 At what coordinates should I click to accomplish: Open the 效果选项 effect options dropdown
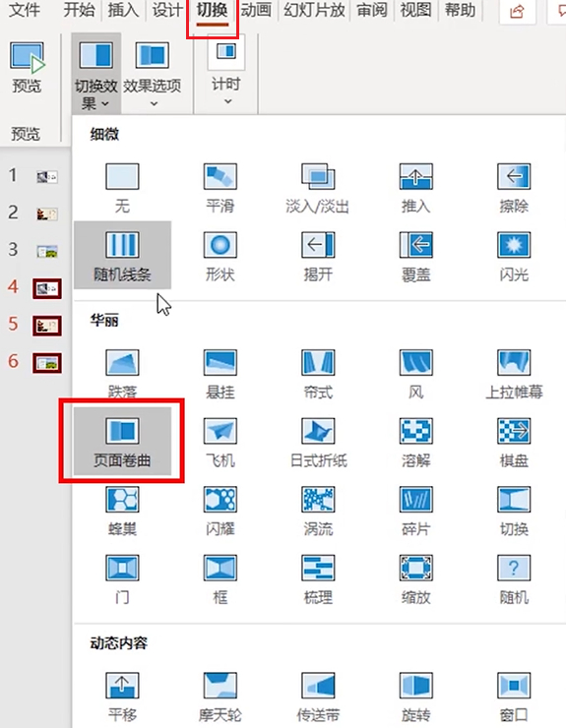click(152, 74)
